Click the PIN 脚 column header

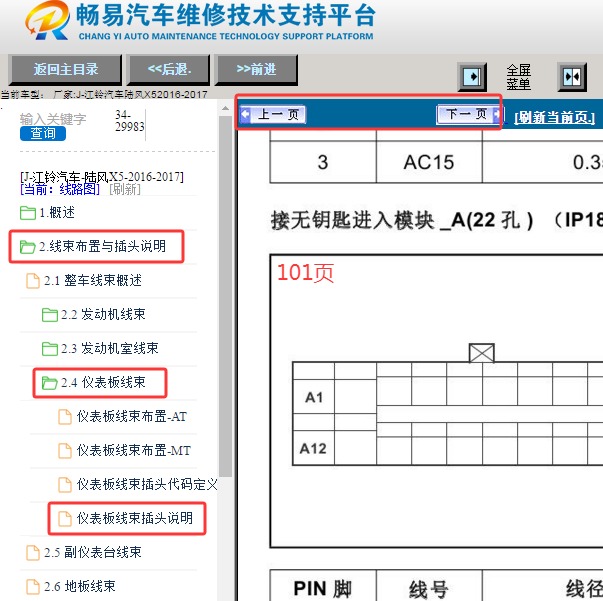[323, 588]
